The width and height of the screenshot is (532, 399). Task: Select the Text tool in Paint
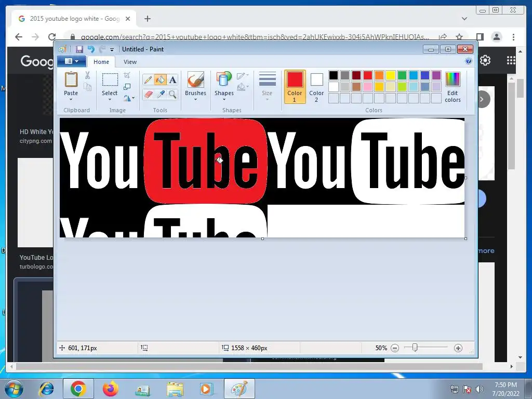[x=172, y=79]
